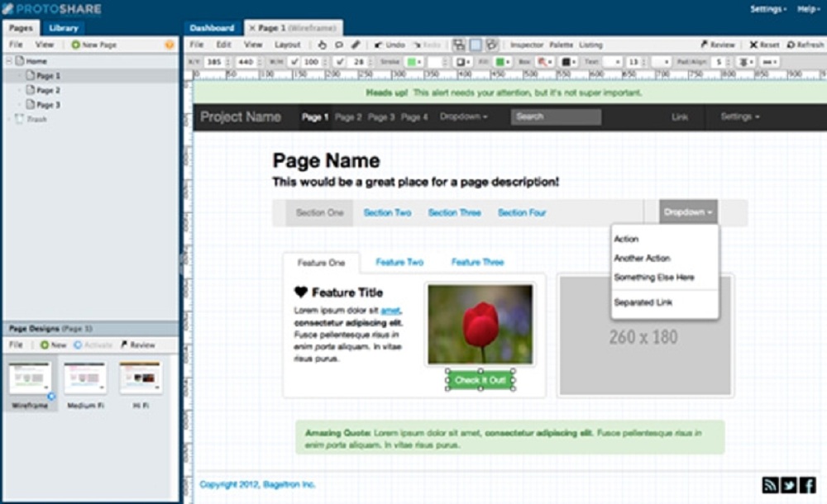Click the Undo arrow in the editor toolbar
827x504 pixels.
click(x=378, y=45)
